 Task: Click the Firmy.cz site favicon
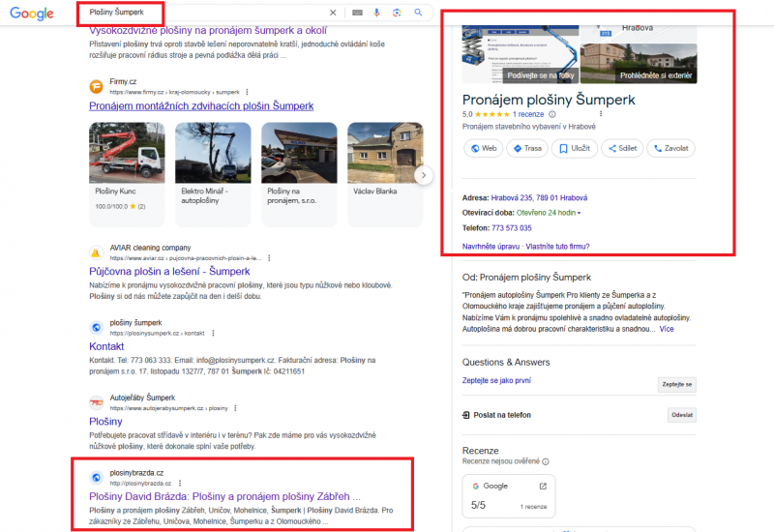click(x=96, y=86)
